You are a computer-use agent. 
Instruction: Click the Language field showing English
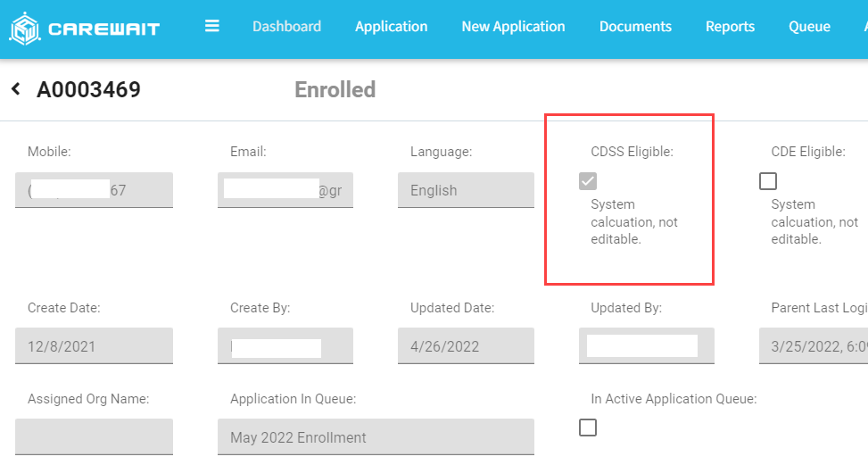pos(466,190)
